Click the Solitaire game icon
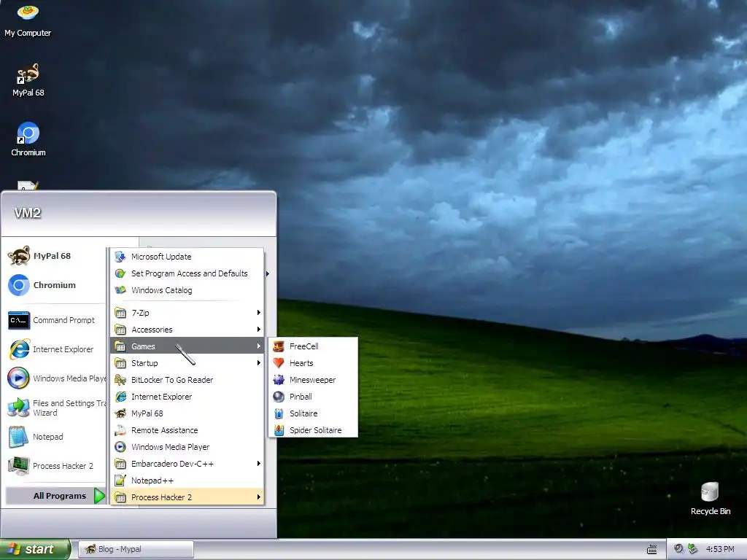This screenshot has width=747, height=560. 279,413
